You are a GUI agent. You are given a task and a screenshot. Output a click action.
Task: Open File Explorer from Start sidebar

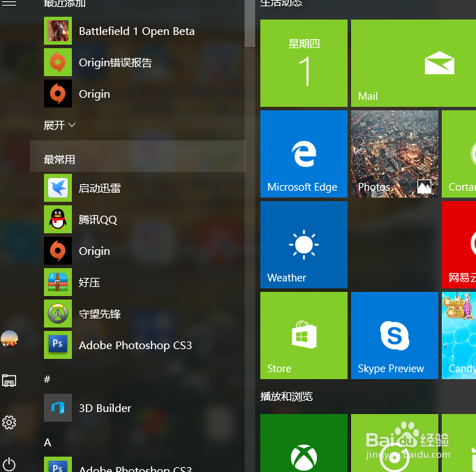tap(9, 381)
